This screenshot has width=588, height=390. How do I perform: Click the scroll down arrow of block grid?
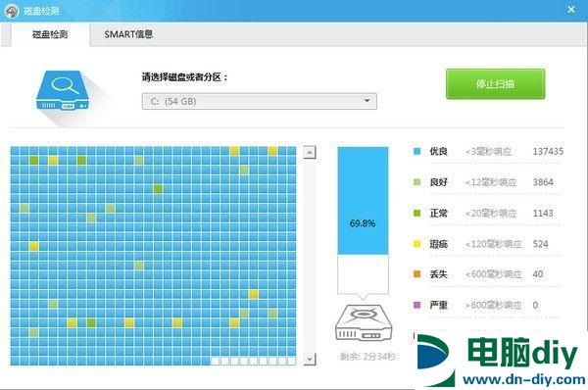click(310, 359)
